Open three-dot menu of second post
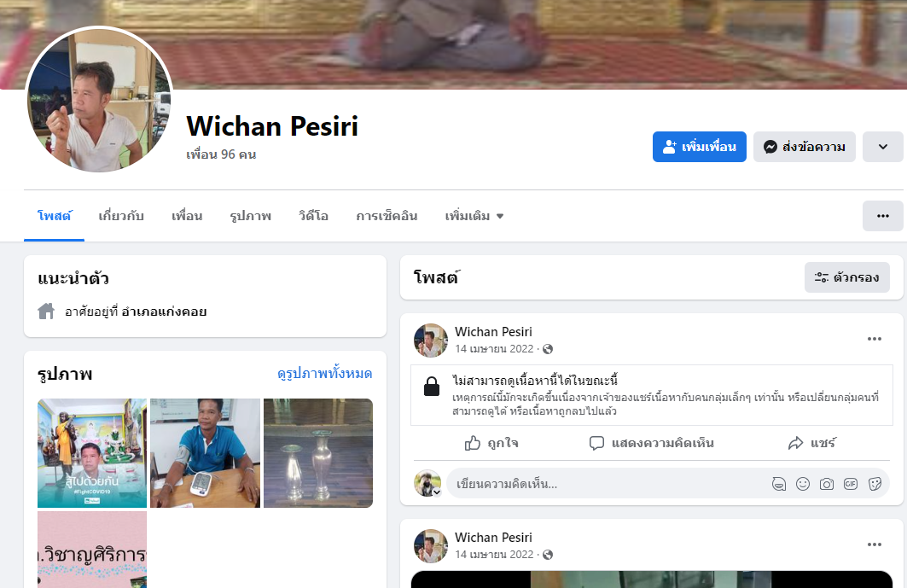Screen dimensions: 907x588 [874, 544]
